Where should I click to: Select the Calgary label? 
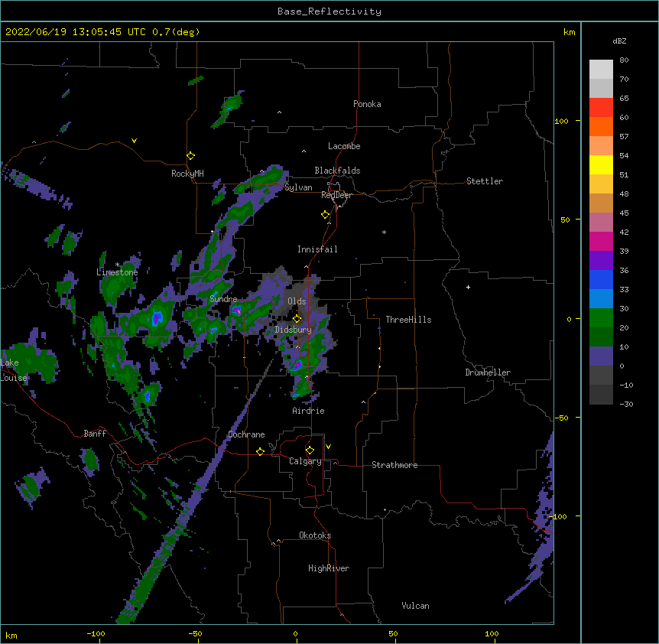[x=305, y=461]
